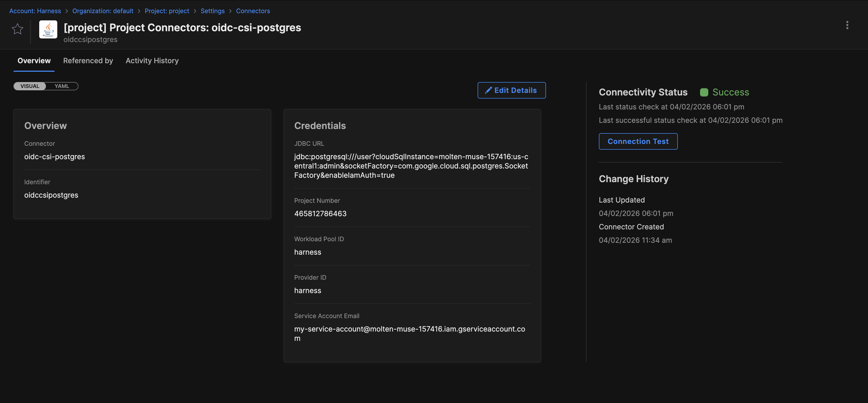Click the Connectivity Status heading
This screenshot has width=868, height=403.
point(643,92)
